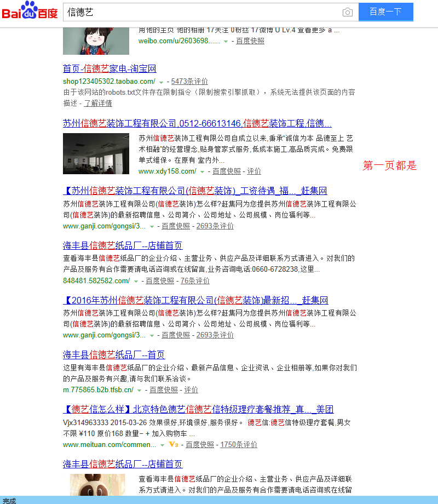The height and width of the screenshot is (504, 438).
Task: Click the m.775865.b2b.tfsb.cn/ green URL
Action: click(98, 390)
